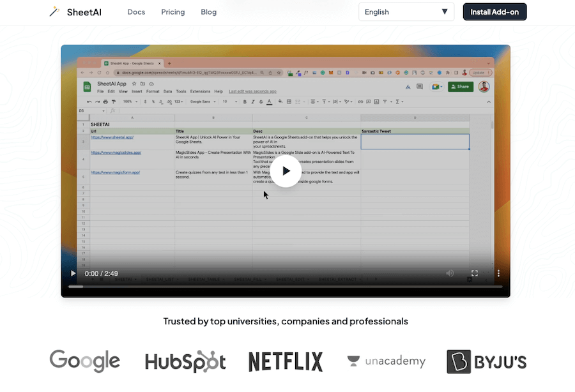Enter fullscreen mode for the video
The height and width of the screenshot is (392, 575).
[x=475, y=273]
